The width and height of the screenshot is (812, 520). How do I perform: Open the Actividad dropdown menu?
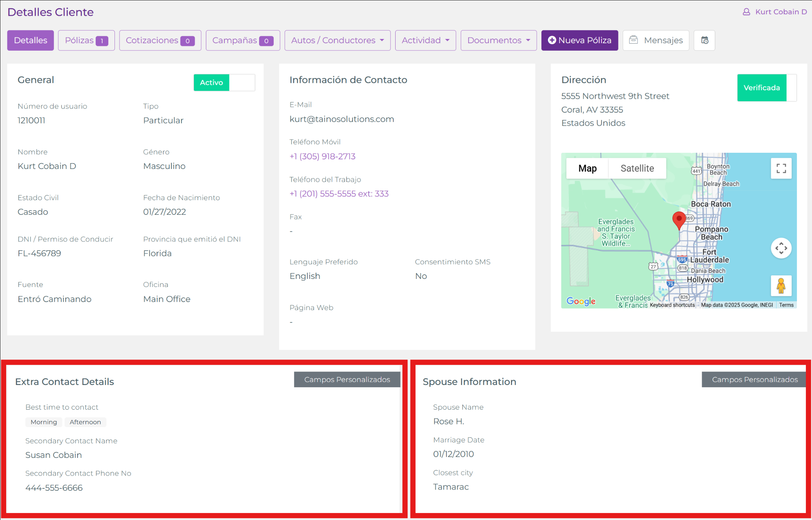pos(425,40)
